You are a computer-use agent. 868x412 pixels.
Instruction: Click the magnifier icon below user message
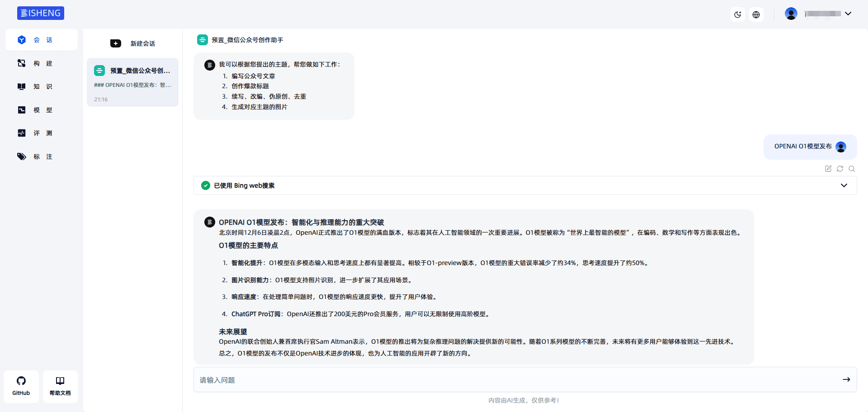[x=852, y=169]
